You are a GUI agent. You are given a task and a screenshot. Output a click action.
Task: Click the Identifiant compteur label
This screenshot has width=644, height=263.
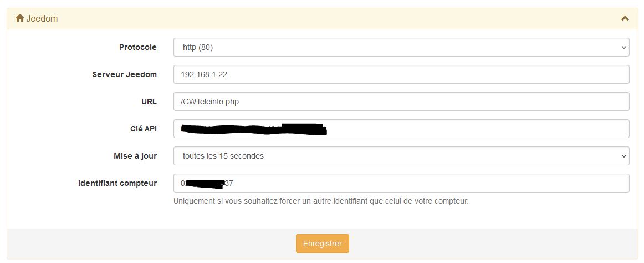click(117, 183)
